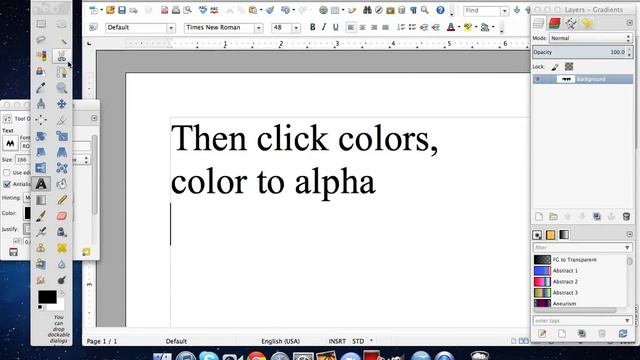Select the Measure tool
The width and height of the screenshot is (640, 360).
pyautogui.click(x=41, y=104)
